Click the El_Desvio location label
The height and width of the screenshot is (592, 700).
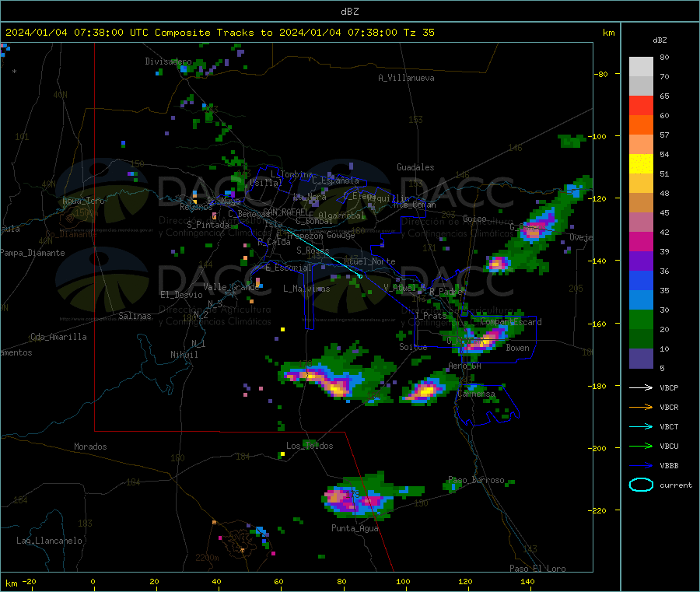tap(181, 295)
